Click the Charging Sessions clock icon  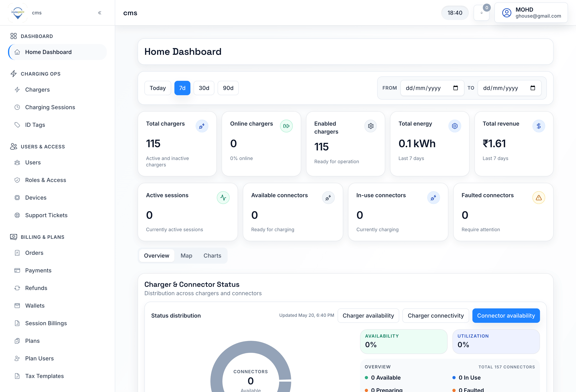17,107
